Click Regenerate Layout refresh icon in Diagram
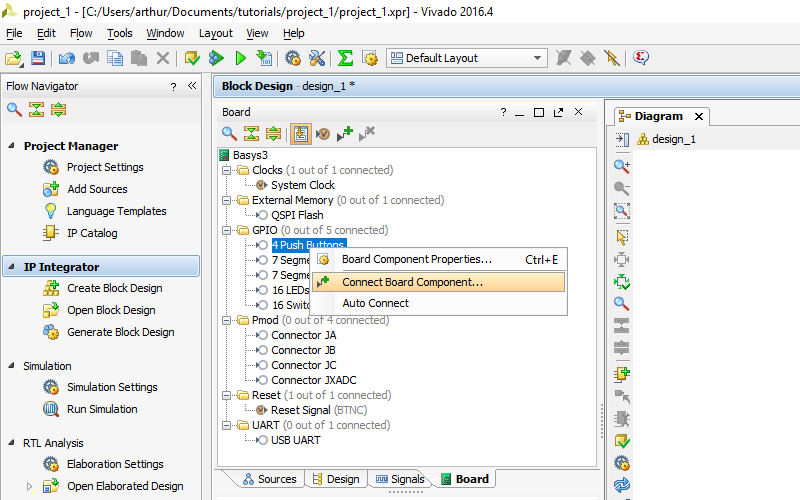This screenshot has height=500, width=800. tap(621, 485)
